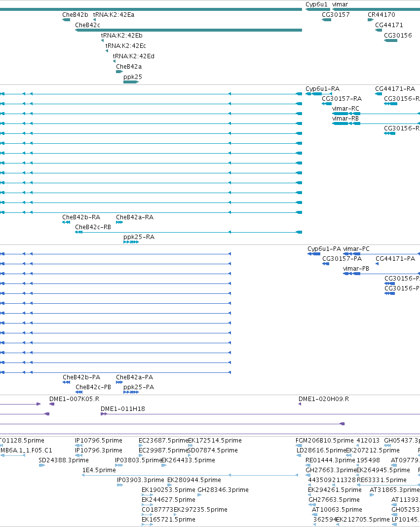Click the GH28346.3prime EST label
The width and height of the screenshot is (420, 527).
[223, 490]
